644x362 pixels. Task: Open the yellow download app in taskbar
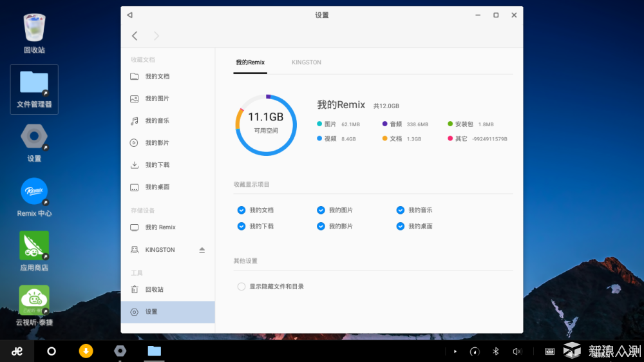[x=86, y=351]
